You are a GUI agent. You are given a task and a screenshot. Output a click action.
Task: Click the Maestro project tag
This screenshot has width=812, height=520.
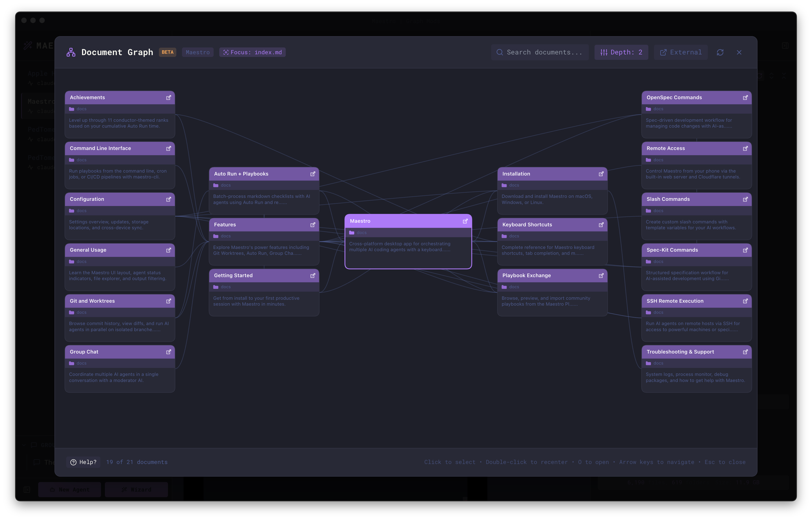click(198, 52)
